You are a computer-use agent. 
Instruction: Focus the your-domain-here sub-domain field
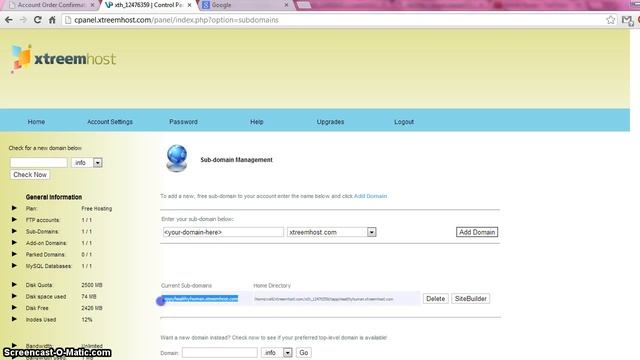tap(223, 232)
